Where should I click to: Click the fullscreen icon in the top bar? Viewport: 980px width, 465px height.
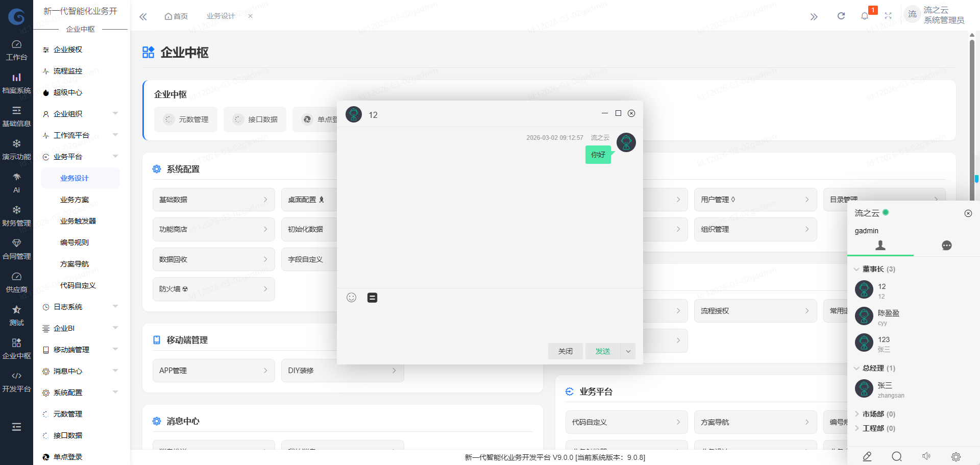888,16
